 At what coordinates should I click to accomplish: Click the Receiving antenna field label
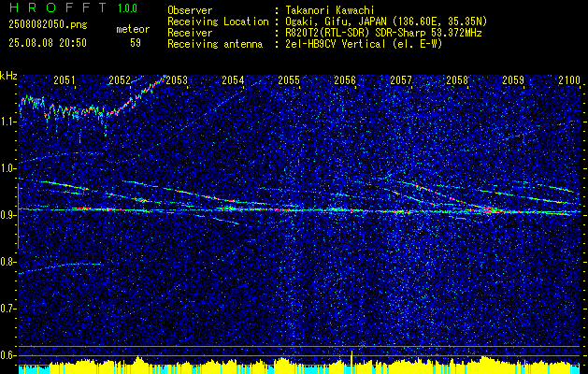point(215,44)
